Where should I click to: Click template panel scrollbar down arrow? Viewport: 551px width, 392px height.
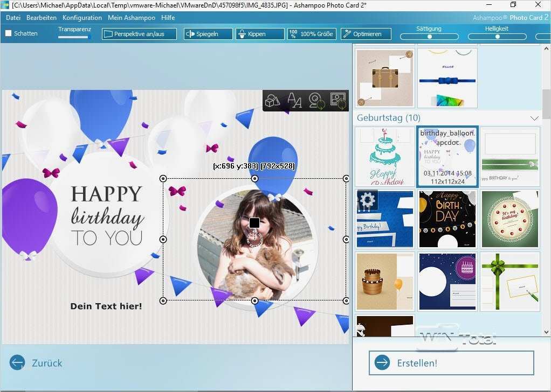click(x=546, y=332)
